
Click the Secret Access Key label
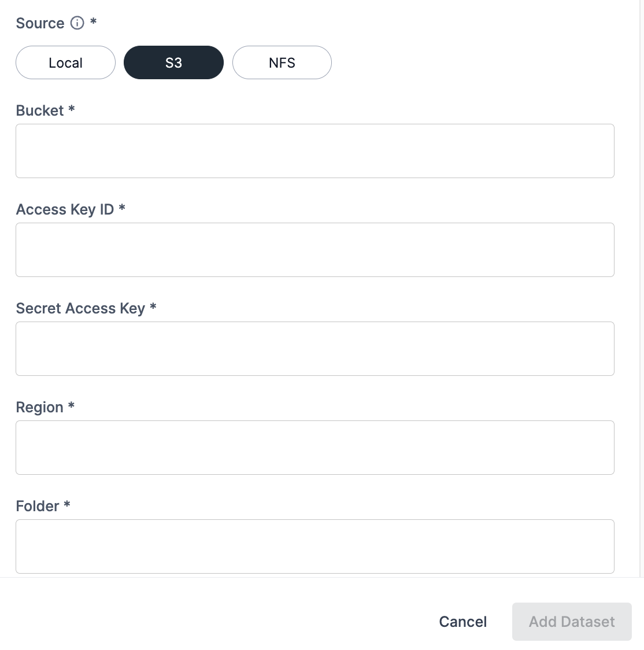80,308
